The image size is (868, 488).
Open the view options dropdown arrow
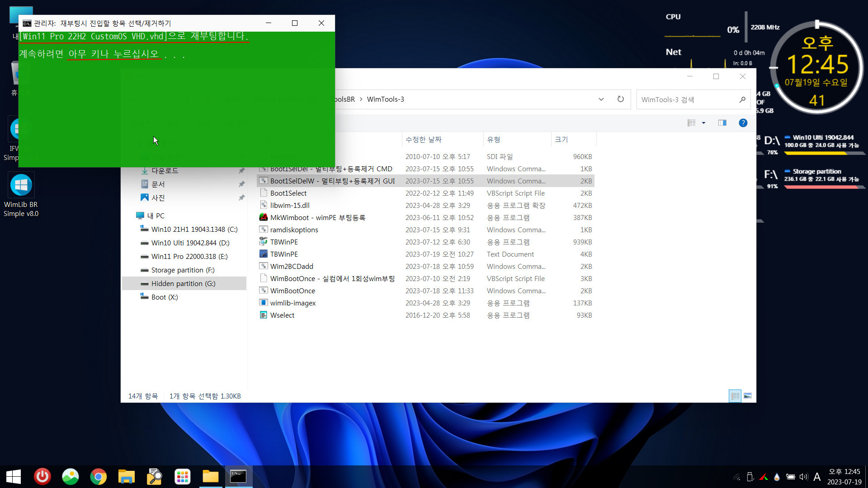703,123
